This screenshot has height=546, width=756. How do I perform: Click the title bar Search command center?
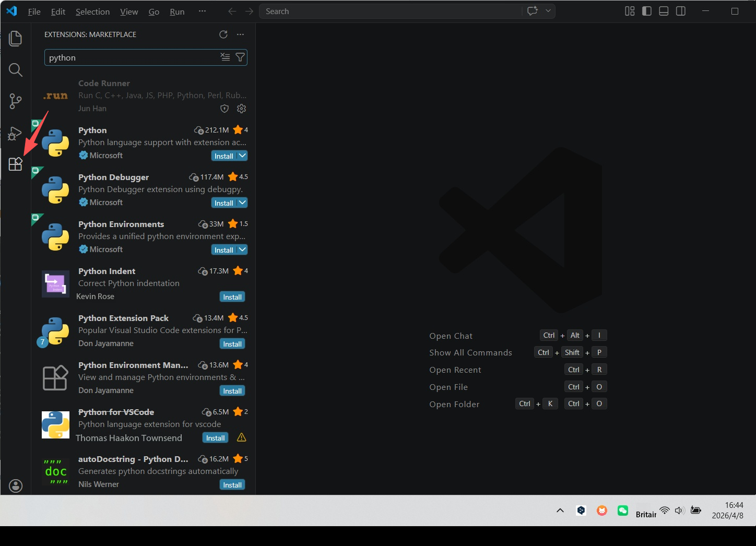click(x=390, y=11)
